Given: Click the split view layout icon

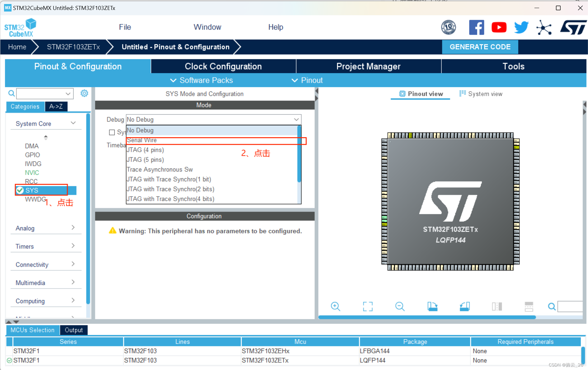Looking at the screenshot, I should pos(497,307).
